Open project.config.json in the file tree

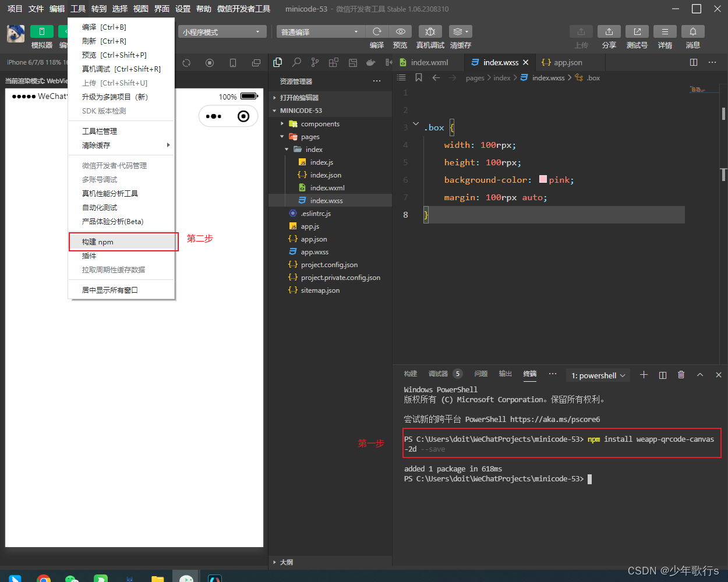(330, 265)
